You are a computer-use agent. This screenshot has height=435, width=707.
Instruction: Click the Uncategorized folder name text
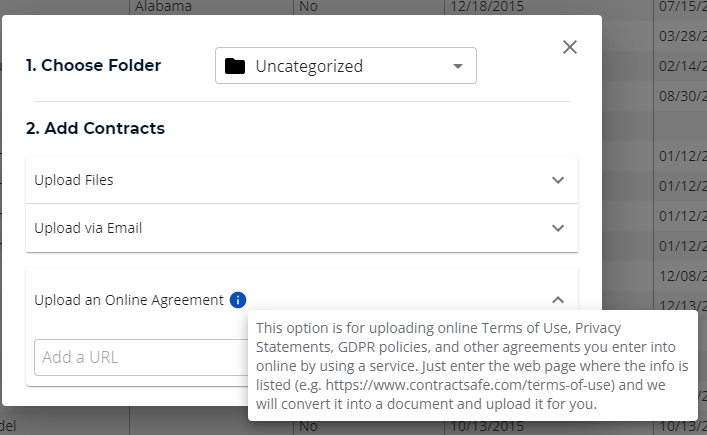coord(309,66)
